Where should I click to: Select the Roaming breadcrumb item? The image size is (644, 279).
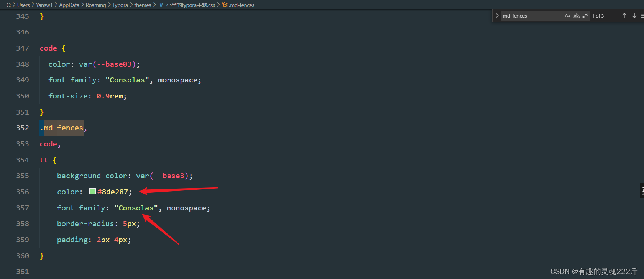click(x=95, y=5)
